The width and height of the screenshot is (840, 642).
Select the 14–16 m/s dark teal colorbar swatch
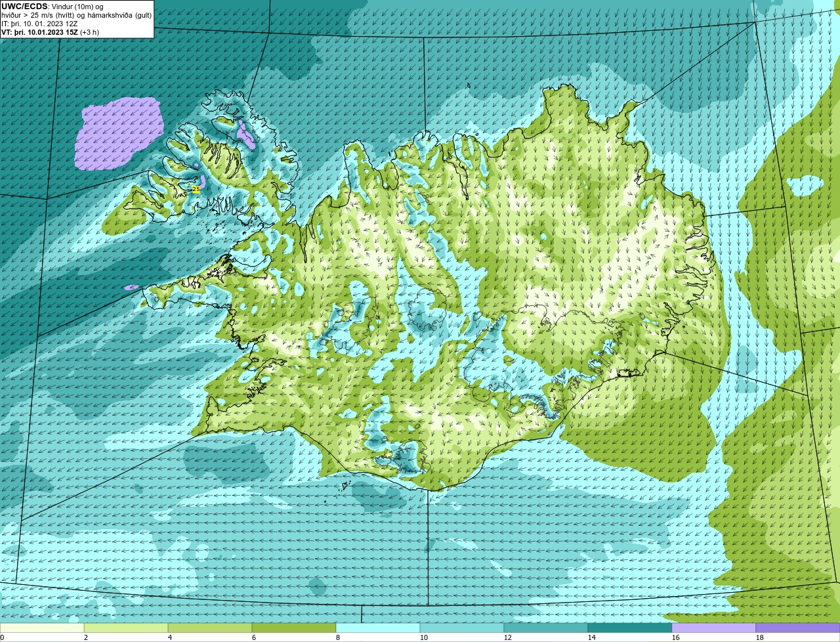click(630, 628)
